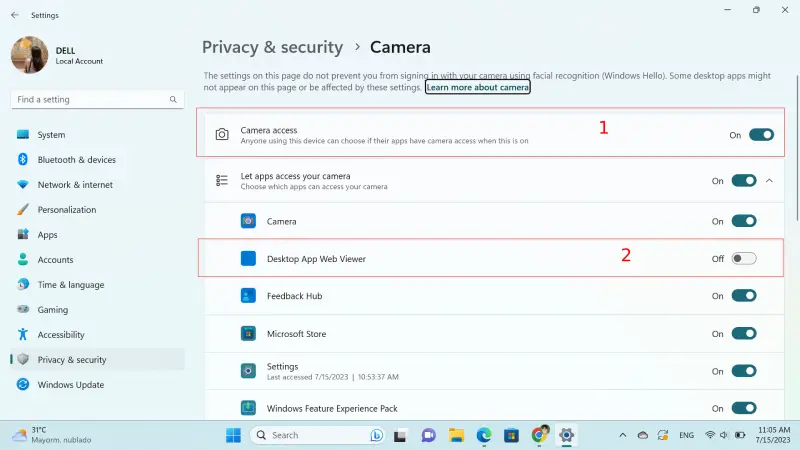Open the DELL profile picture
Image resolution: width=800 pixels, height=450 pixels.
pos(30,55)
